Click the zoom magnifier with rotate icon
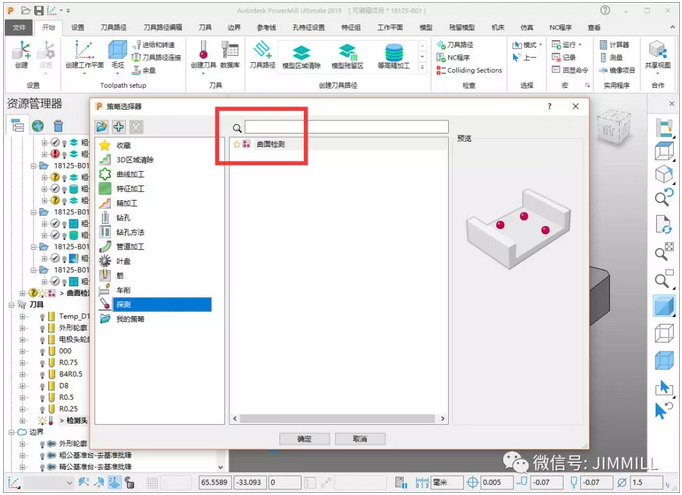This screenshot has width=682, height=495. pyautogui.click(x=664, y=197)
